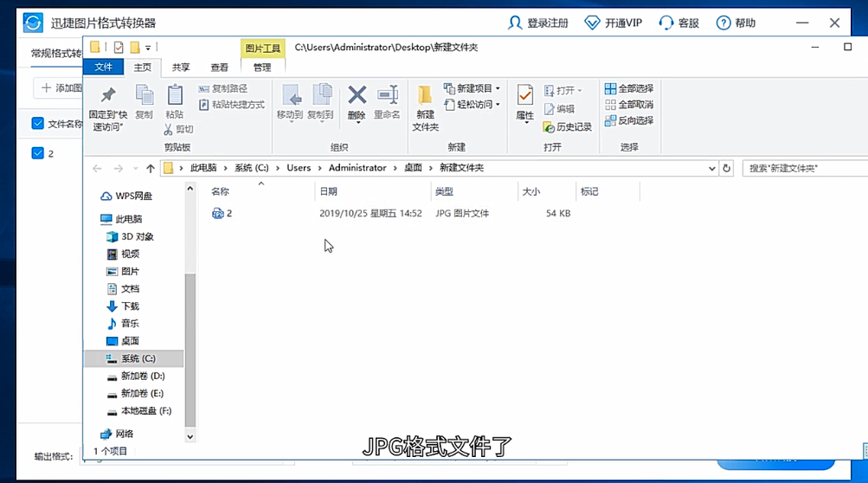Screen dimensions: 868x483
Task: Click 此电脑 in address breadcrumb
Action: coord(203,168)
